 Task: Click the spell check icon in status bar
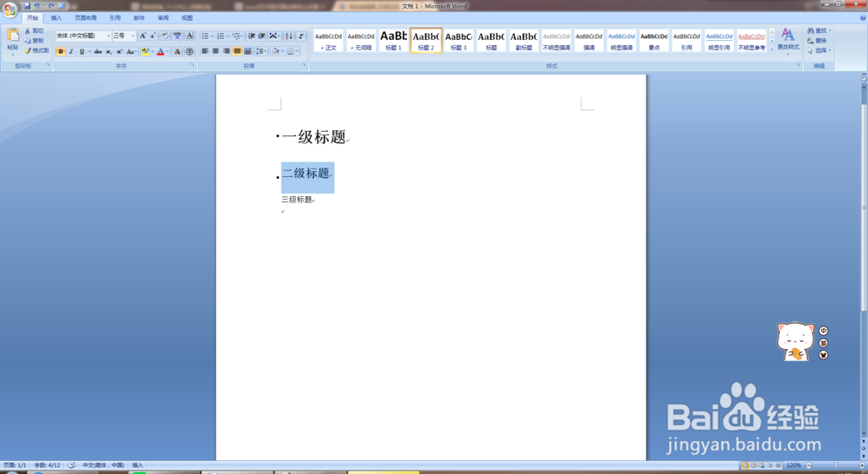coord(71,465)
